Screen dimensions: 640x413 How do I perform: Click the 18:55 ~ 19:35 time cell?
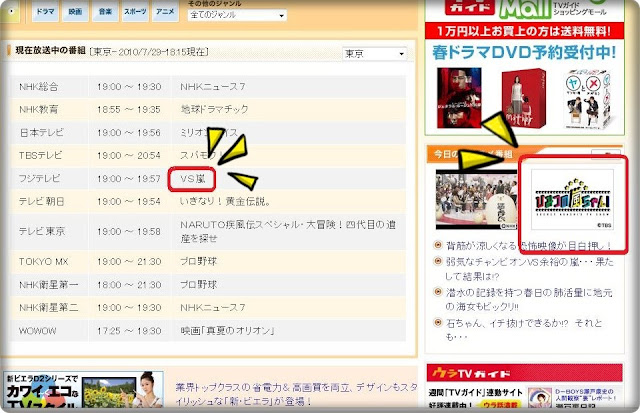(129, 109)
